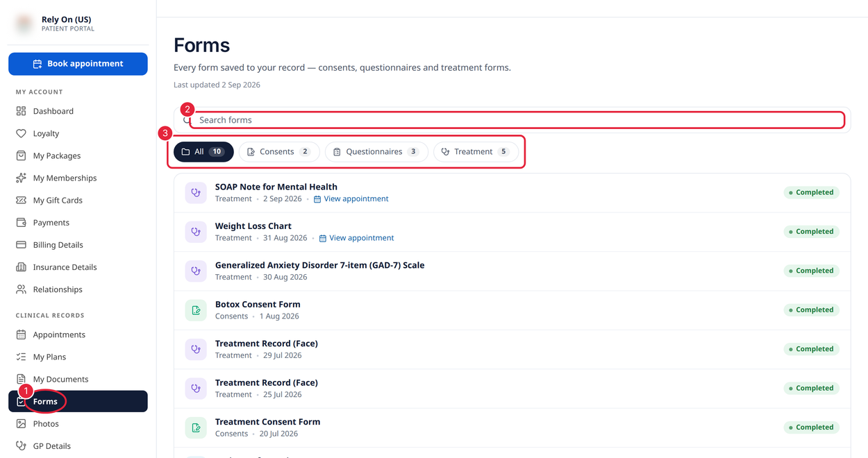
Task: Open Dashboard from the sidebar
Action: (x=78, y=111)
